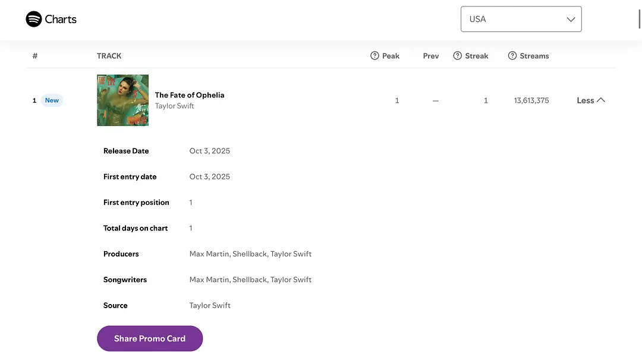Image resolution: width=642 pixels, height=364 pixels.
Task: Click The Fate of Ophelia album cover
Action: tap(123, 100)
